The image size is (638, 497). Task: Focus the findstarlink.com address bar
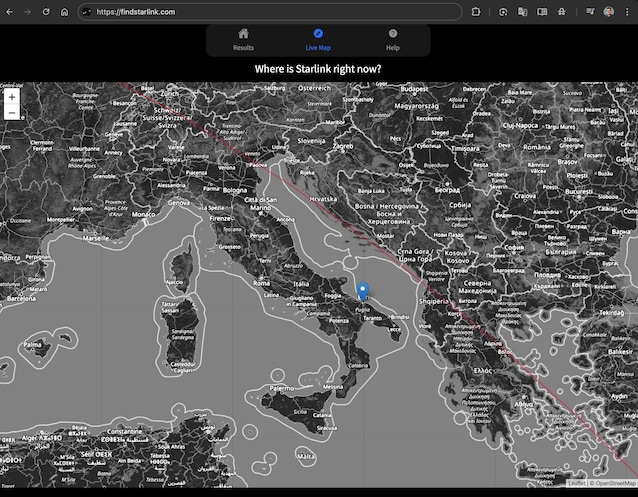(270, 12)
